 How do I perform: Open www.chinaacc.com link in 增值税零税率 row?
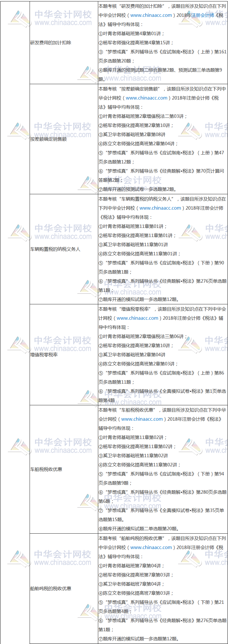[x=137, y=318]
